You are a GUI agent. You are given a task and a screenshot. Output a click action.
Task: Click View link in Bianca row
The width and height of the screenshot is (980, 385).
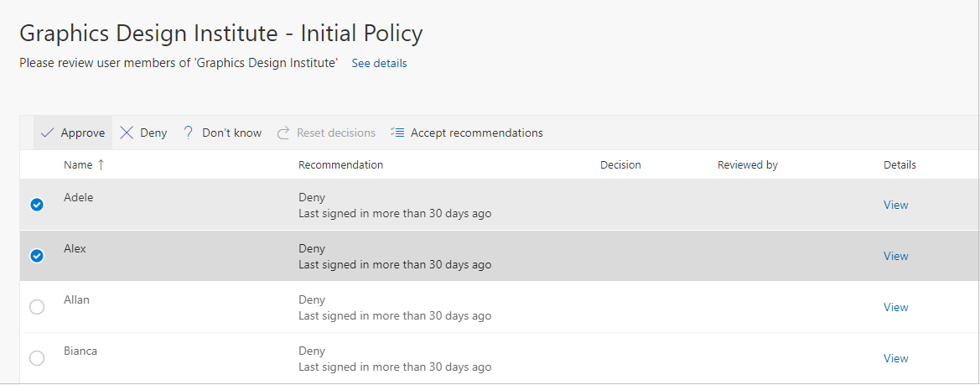tap(895, 358)
